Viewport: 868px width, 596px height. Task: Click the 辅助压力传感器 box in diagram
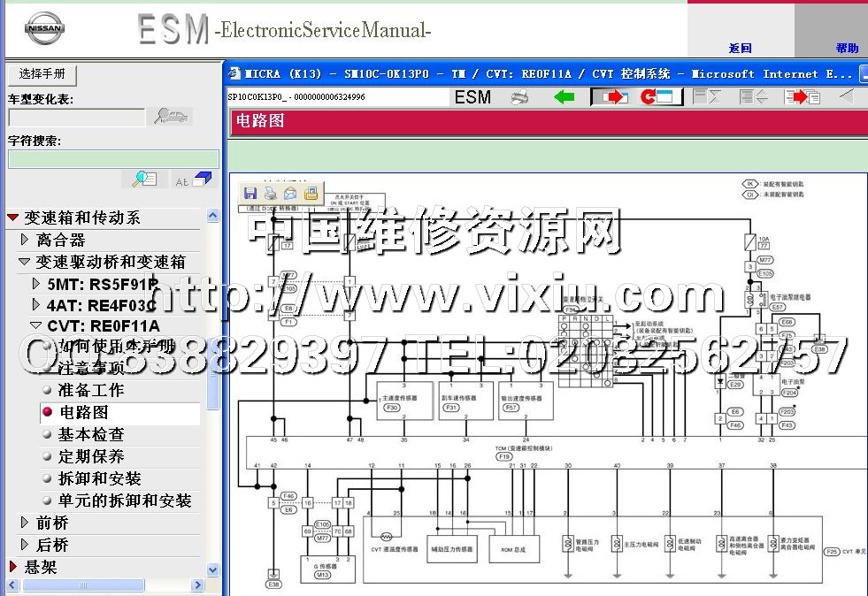coord(452,549)
